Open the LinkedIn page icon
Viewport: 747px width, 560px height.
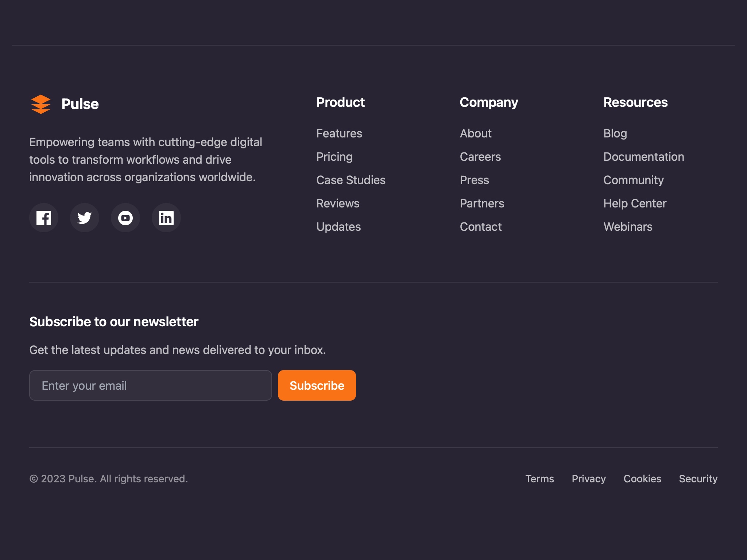(x=166, y=218)
